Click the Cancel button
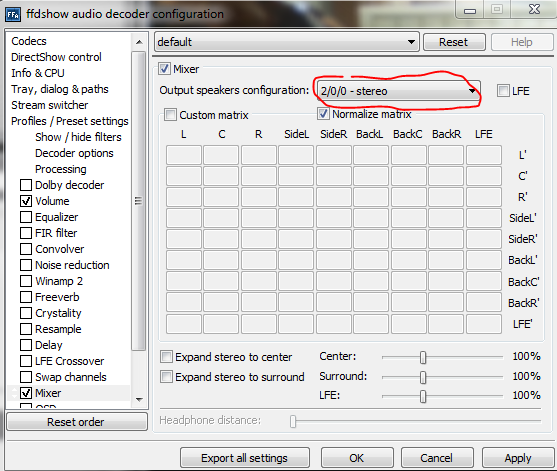This screenshot has width=557, height=471. pos(437,458)
